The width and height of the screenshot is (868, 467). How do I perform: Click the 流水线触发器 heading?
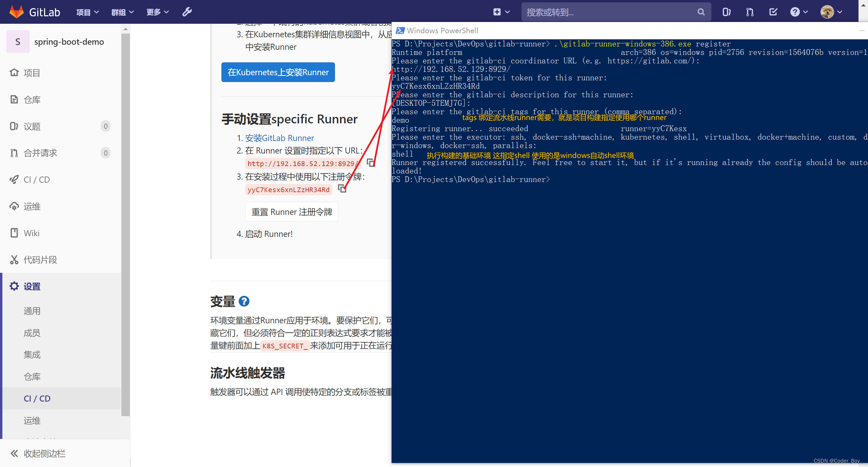coord(248,373)
